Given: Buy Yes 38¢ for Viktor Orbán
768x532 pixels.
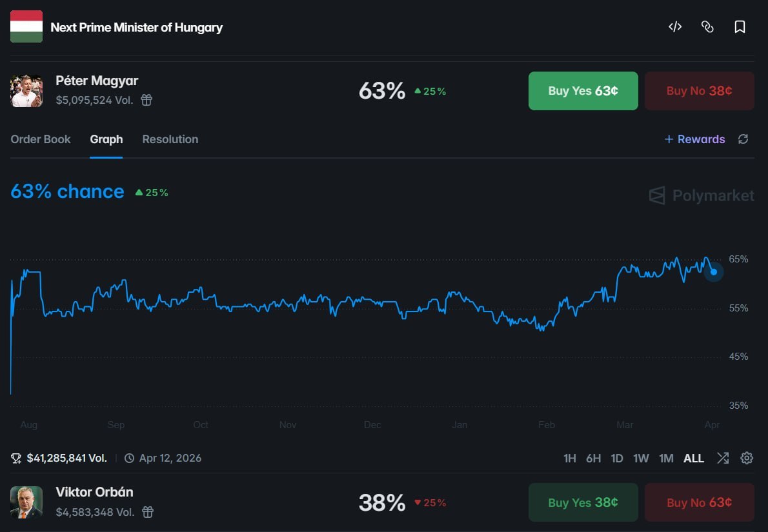Looking at the screenshot, I should 583,502.
